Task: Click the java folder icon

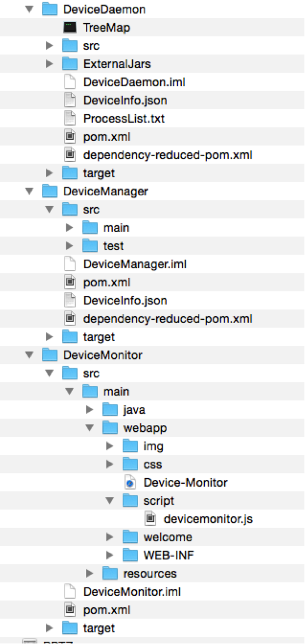Action: pyautogui.click(x=110, y=410)
